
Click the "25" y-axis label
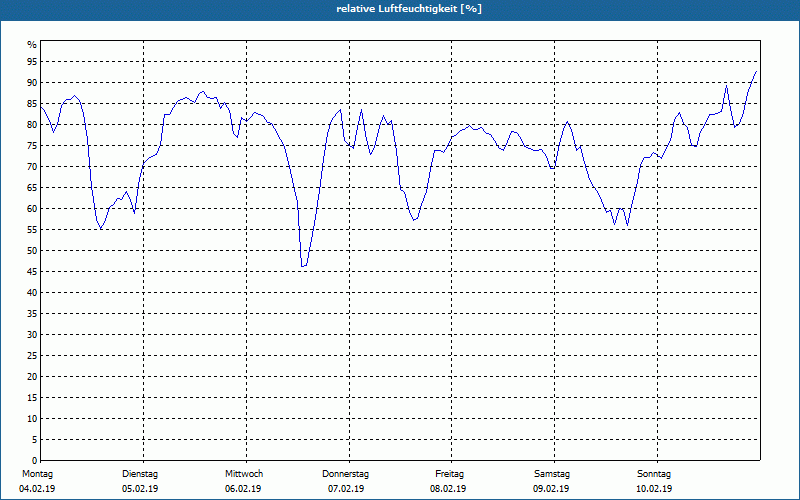click(32, 356)
